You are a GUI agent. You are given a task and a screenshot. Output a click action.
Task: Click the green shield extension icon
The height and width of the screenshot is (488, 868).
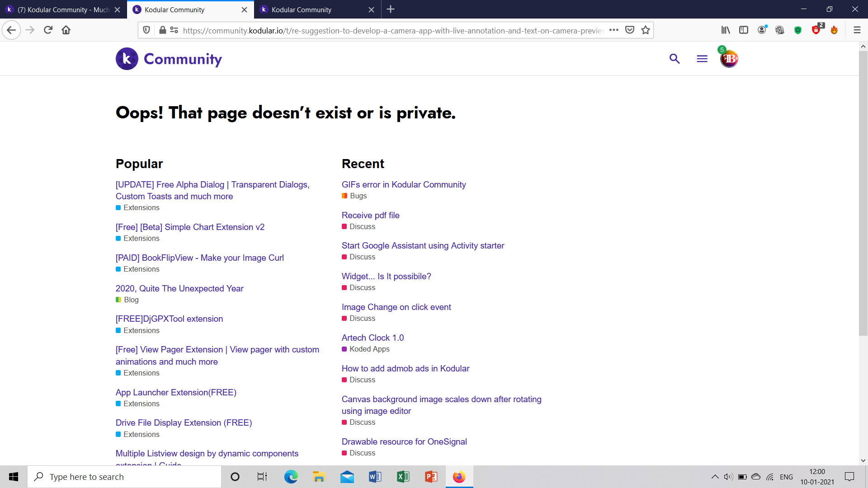coord(798,30)
